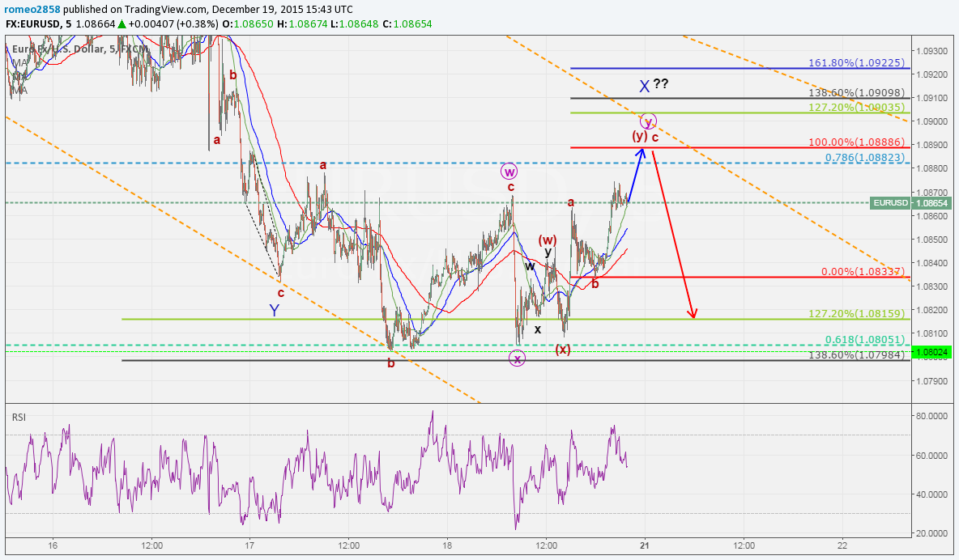The image size is (959, 560).
Task: Click the 1.07900 price axis tick
Action: point(931,381)
